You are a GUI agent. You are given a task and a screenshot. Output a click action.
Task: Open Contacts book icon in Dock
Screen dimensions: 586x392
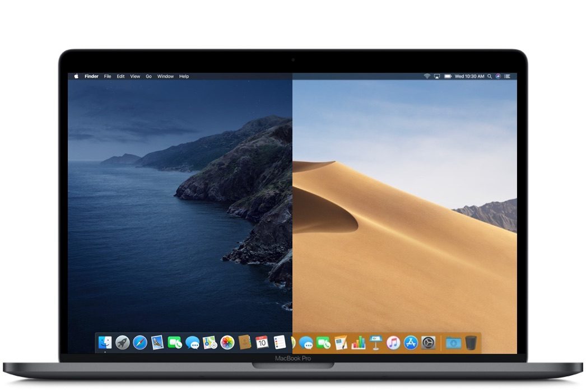click(x=244, y=342)
